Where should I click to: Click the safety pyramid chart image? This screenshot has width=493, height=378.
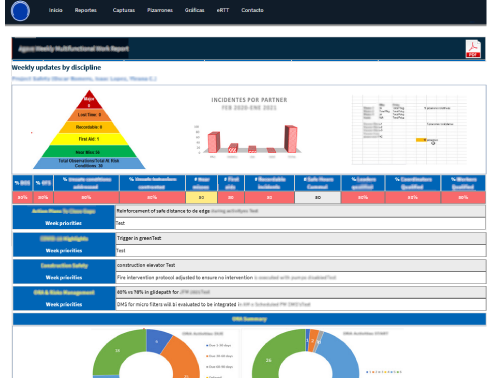point(89,129)
